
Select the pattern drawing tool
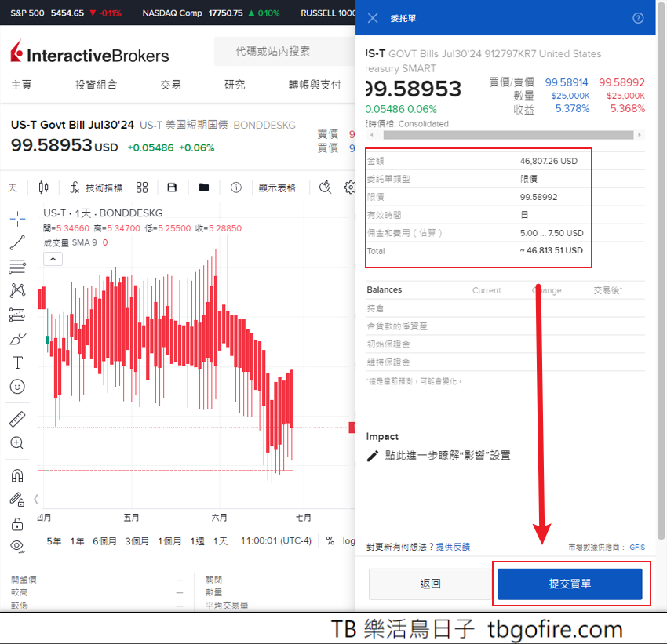(x=17, y=290)
